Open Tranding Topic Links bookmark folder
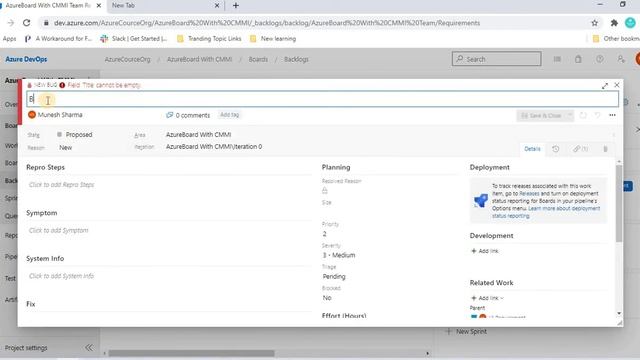The width and height of the screenshot is (640, 360). click(x=209, y=39)
